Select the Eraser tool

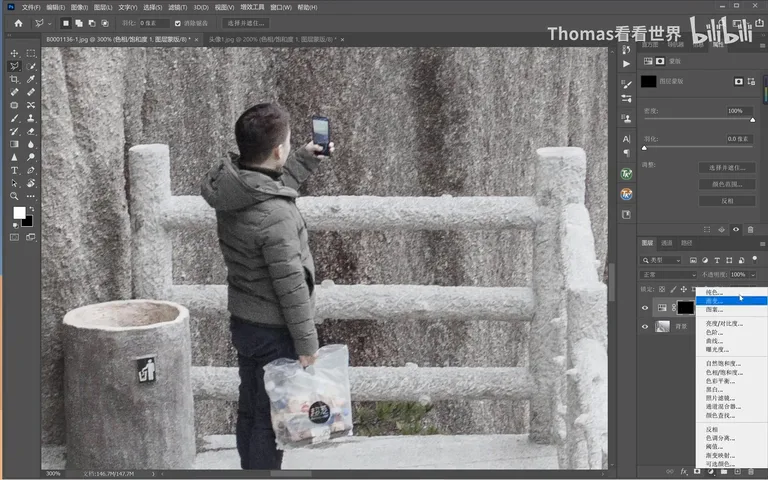(x=31, y=131)
